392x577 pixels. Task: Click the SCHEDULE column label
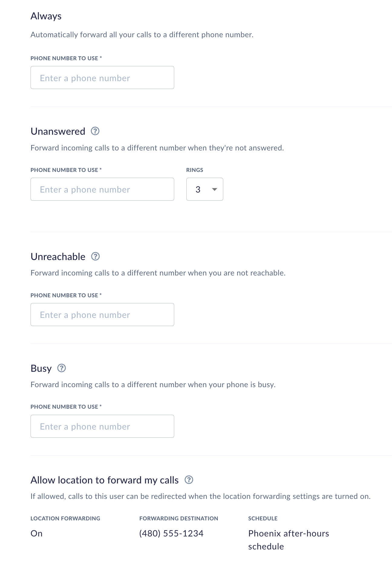263,518
